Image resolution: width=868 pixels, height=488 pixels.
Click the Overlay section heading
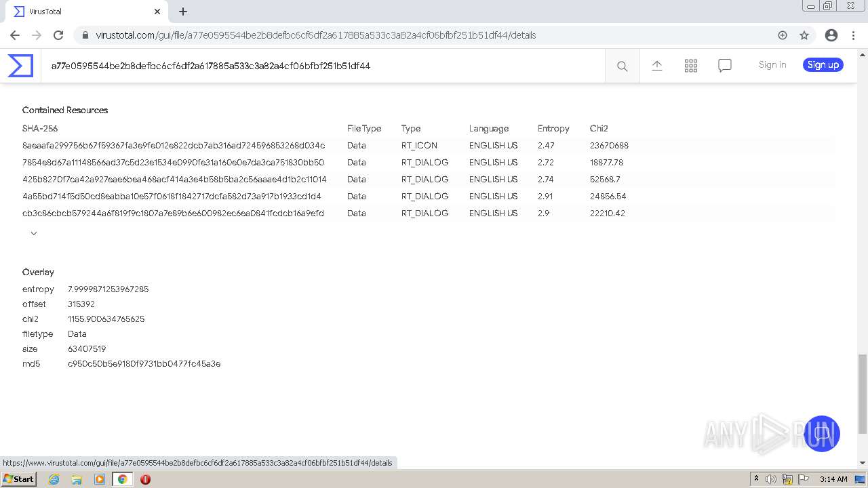(38, 272)
